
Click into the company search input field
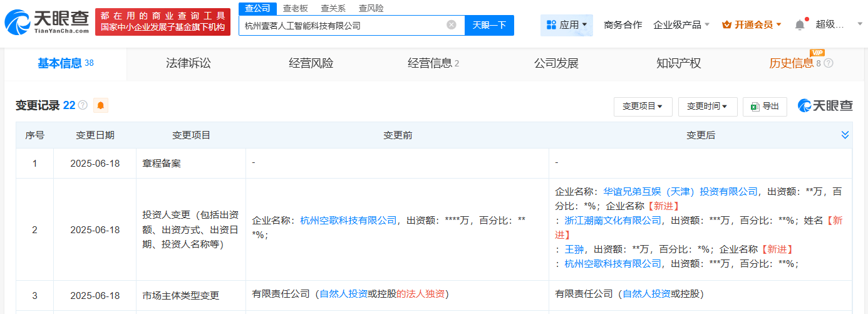click(341, 26)
